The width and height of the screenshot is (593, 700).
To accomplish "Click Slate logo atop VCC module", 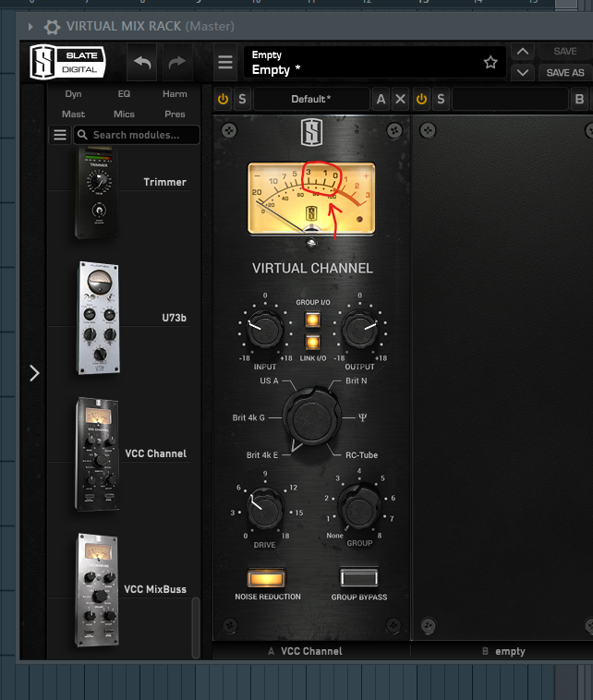I will coord(311,132).
